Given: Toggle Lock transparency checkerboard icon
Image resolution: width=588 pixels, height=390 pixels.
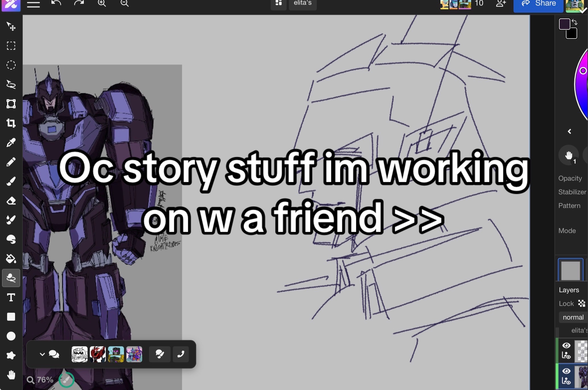Looking at the screenshot, I should [581, 303].
